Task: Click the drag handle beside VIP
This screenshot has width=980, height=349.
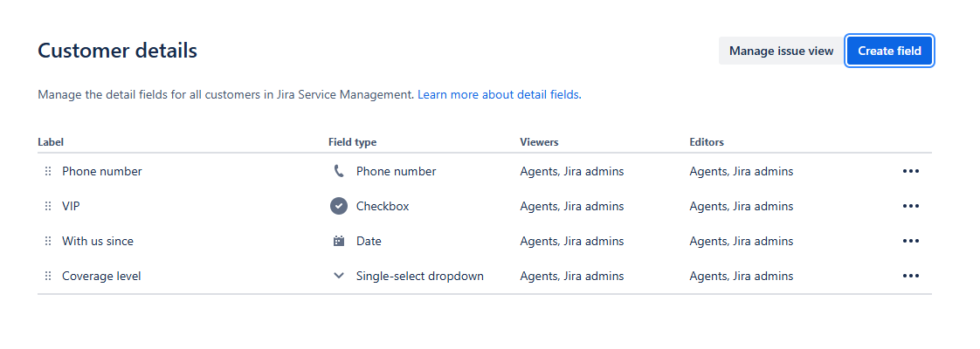Action: [x=48, y=206]
